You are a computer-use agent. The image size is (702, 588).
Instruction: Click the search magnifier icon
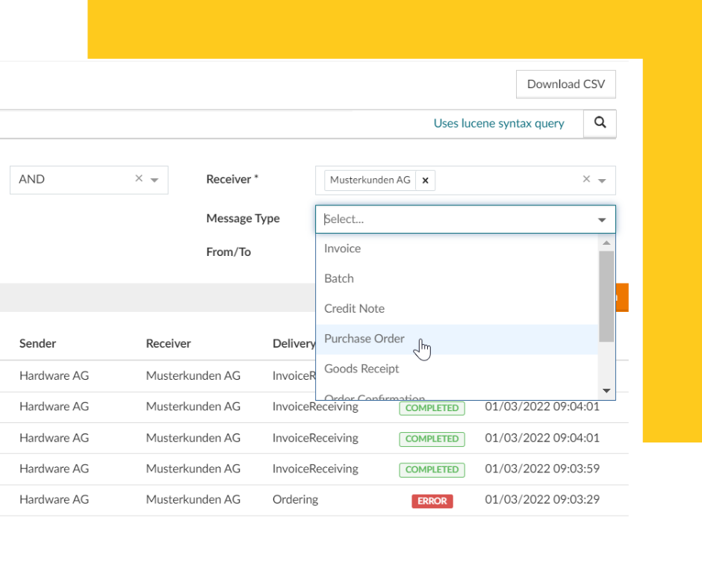coord(600,123)
